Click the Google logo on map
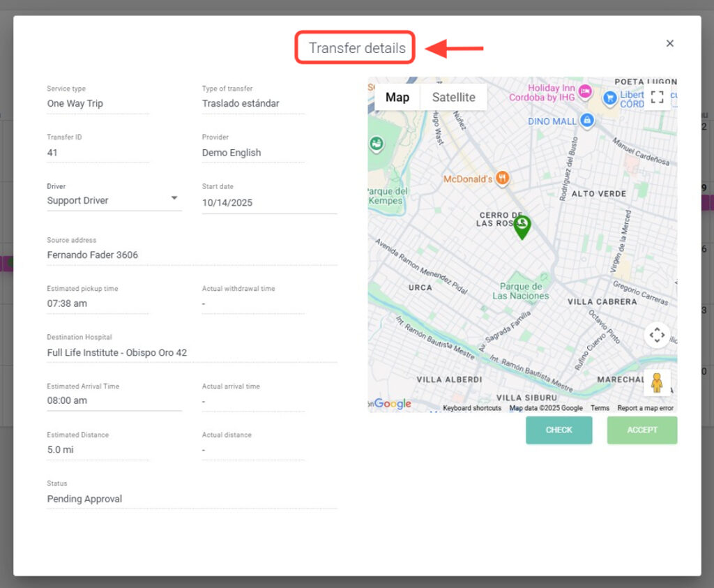Viewport: 714px width, 588px height. (392, 404)
